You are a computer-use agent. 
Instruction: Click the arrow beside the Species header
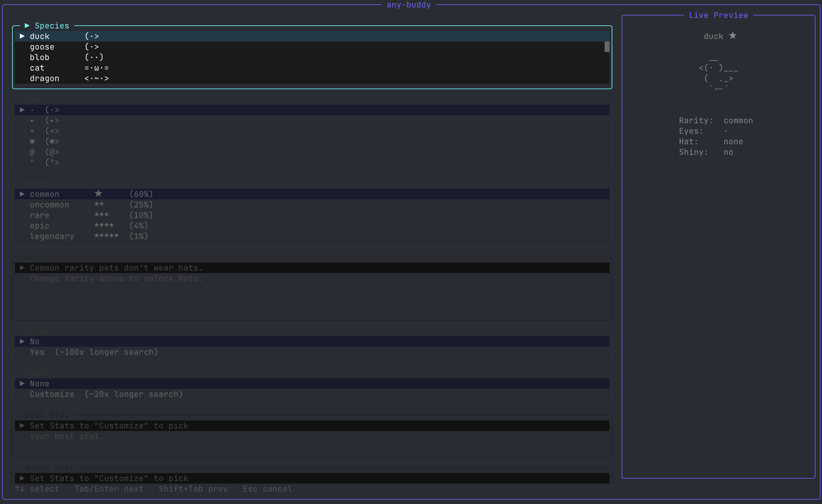click(27, 26)
